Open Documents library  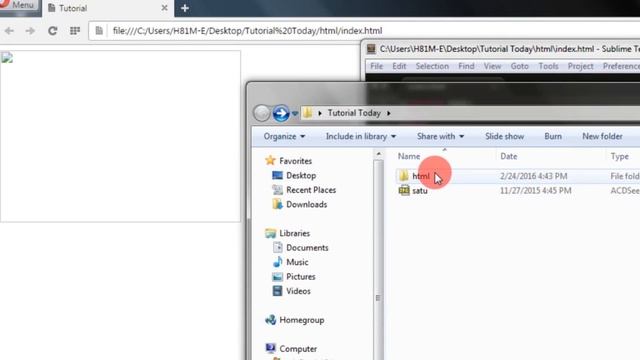coord(307,248)
